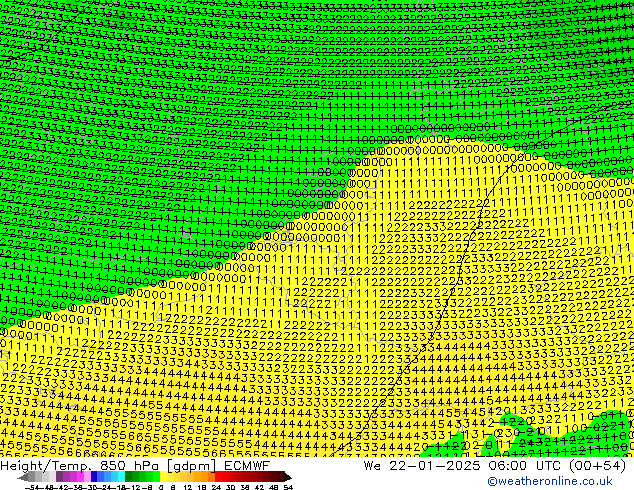Viewport: 634px width, 490px height.
Task: Select the magenta legend color band
Action: (80, 476)
